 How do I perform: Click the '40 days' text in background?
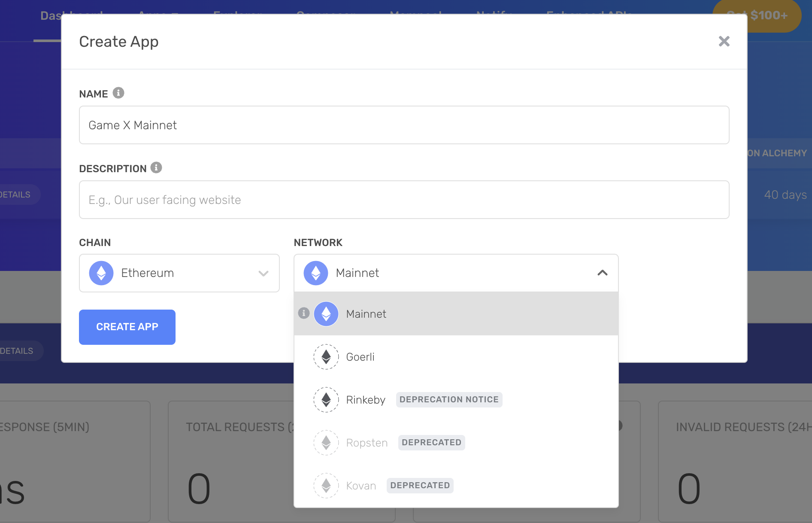pos(785,195)
